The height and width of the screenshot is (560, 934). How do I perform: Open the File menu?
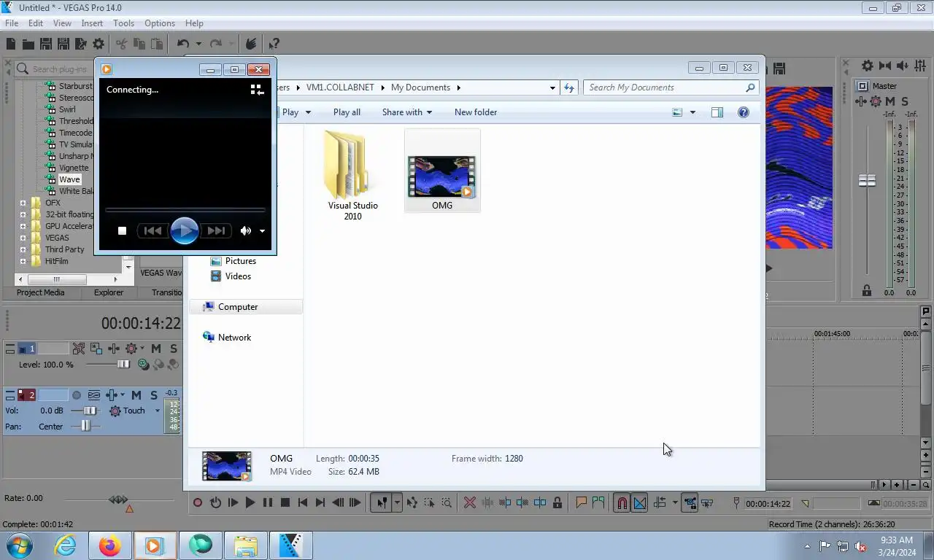pyautogui.click(x=12, y=23)
